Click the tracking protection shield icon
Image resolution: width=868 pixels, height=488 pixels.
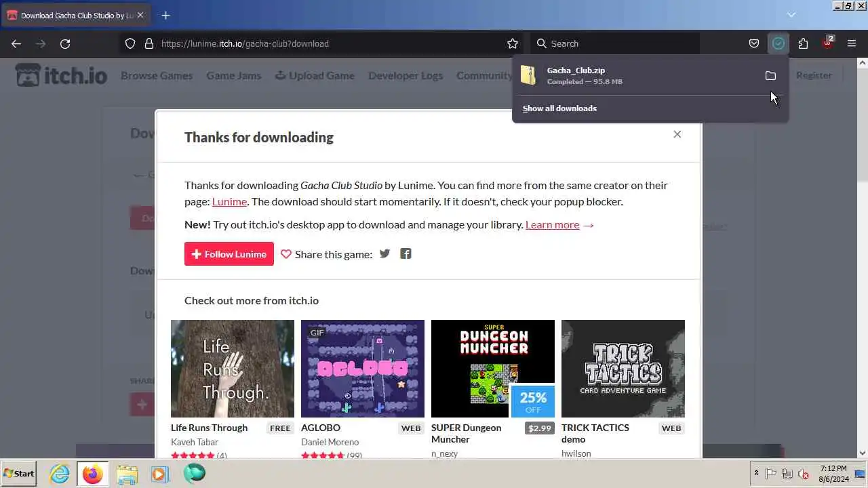pos(130,43)
